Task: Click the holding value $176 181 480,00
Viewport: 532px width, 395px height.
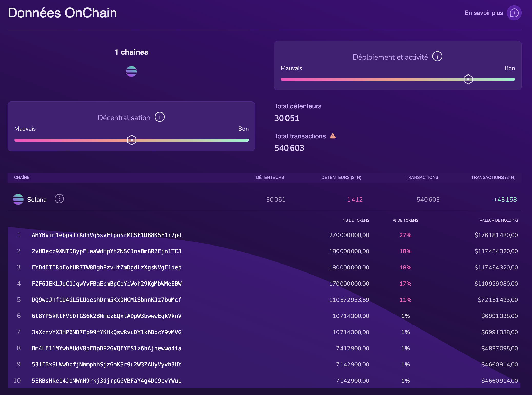Action: tap(496, 235)
